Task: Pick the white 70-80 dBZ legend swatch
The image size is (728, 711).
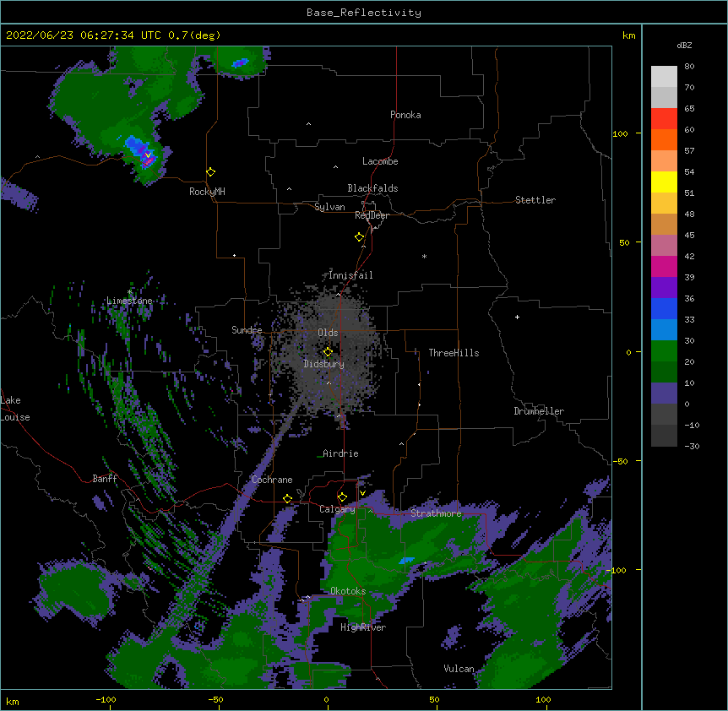Action: (664, 77)
